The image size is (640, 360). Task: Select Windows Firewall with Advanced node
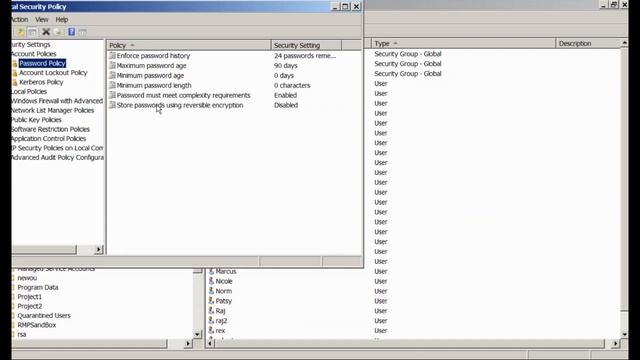coord(57,101)
